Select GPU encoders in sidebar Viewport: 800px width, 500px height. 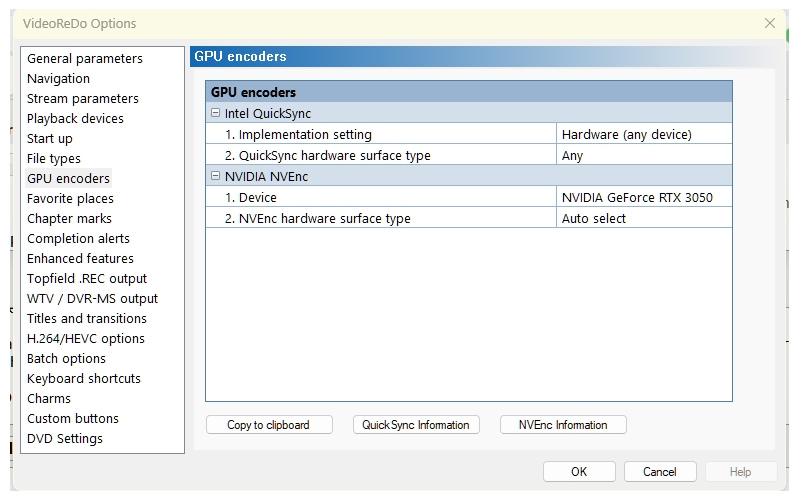[68, 179]
